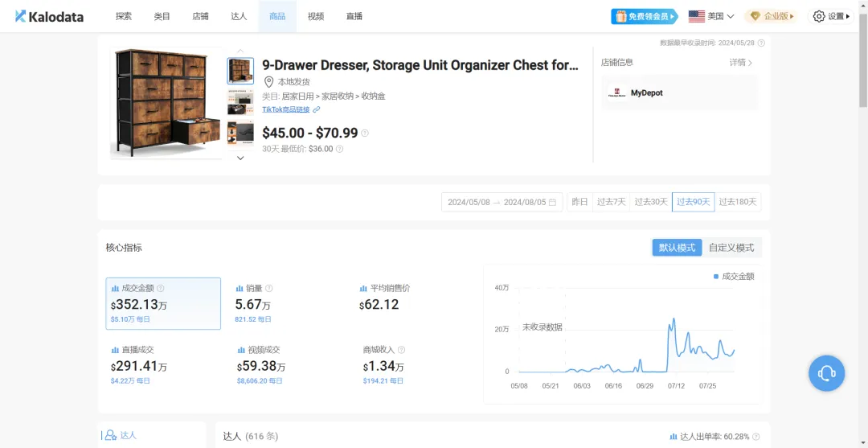Select the 平均销售价 value $62.12
Image resolution: width=868 pixels, height=448 pixels.
coord(379,305)
